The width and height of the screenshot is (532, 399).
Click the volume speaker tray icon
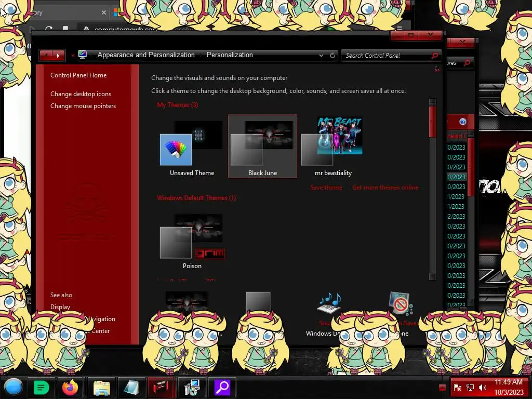(483, 388)
